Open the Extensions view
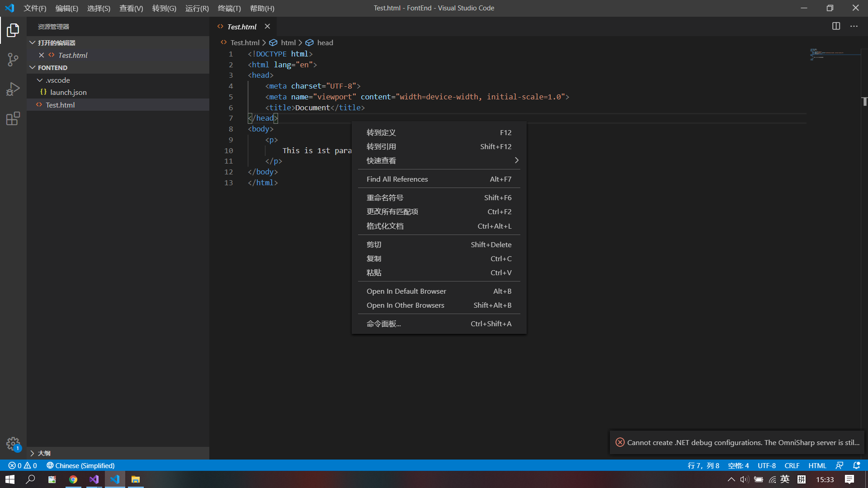This screenshot has width=868, height=488. (13, 119)
